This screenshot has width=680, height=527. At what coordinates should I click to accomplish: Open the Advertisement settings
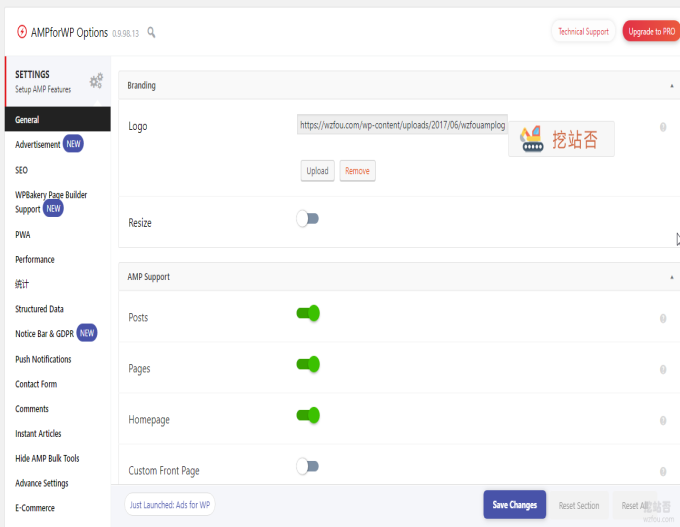point(38,144)
